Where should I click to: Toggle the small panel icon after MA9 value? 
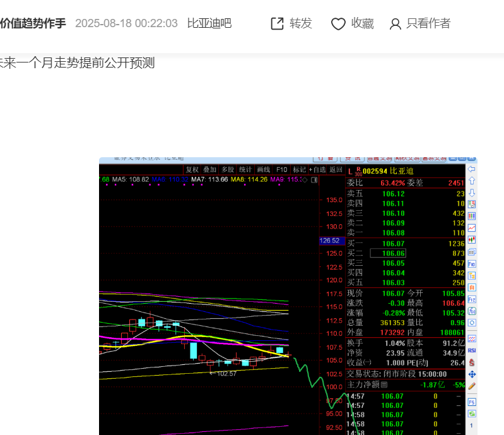pyautogui.click(x=314, y=180)
